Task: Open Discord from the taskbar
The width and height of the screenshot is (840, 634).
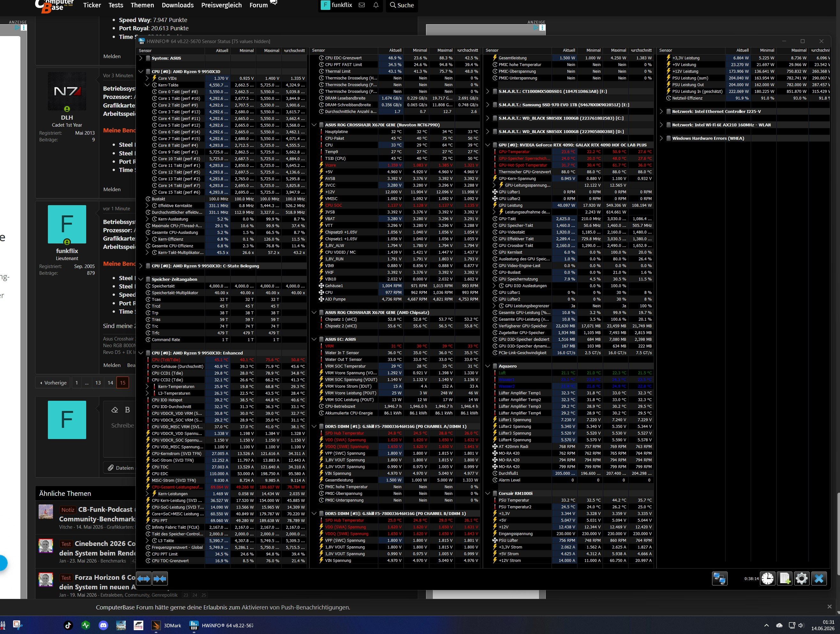Action: tap(103, 625)
